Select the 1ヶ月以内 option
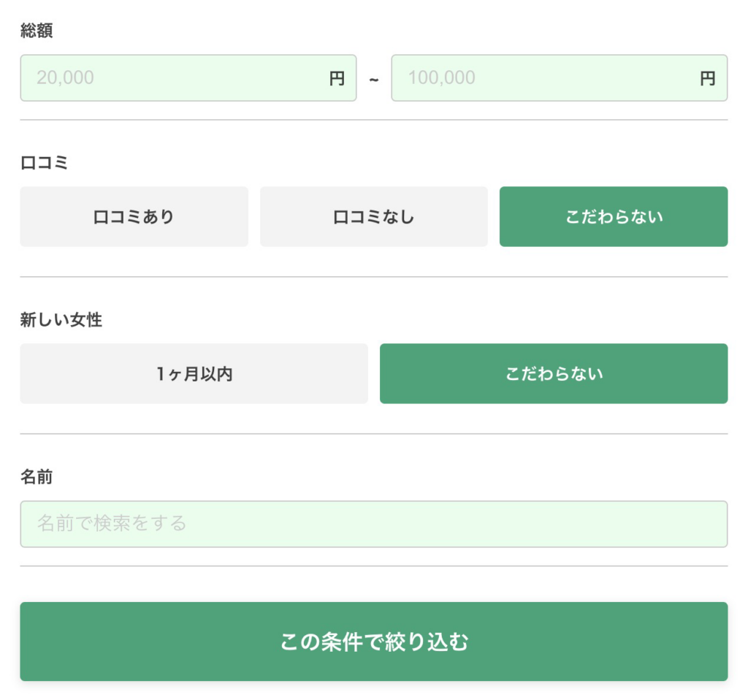This screenshot has height=700, width=748. 194,373
